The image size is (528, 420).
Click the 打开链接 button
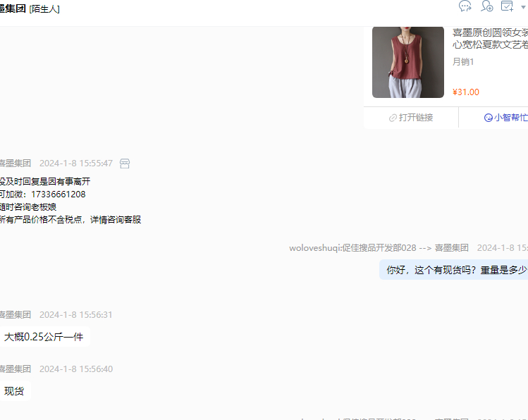411,118
